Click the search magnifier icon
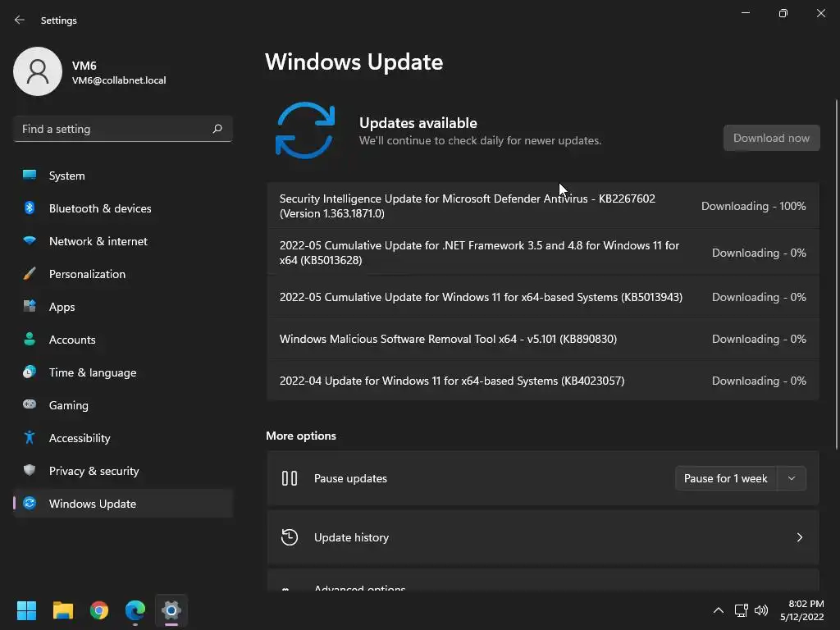840x630 pixels. (217, 129)
